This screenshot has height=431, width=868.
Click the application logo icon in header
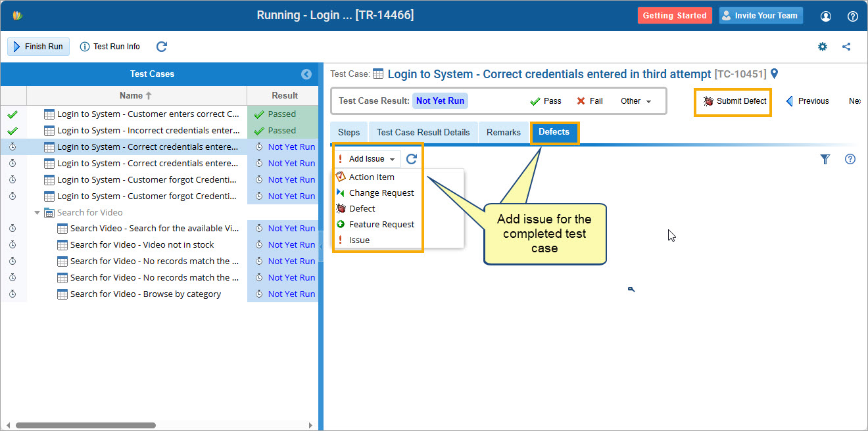click(18, 15)
